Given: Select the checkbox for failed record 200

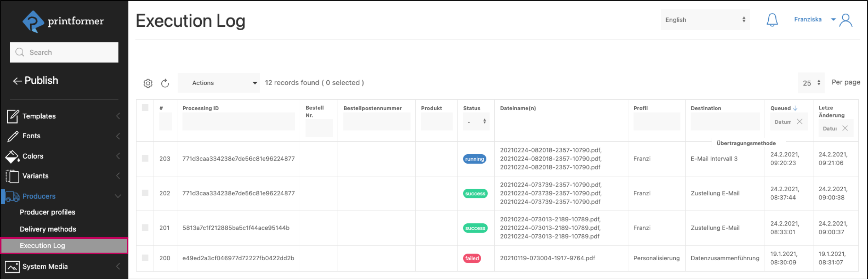Looking at the screenshot, I should click(x=145, y=258).
